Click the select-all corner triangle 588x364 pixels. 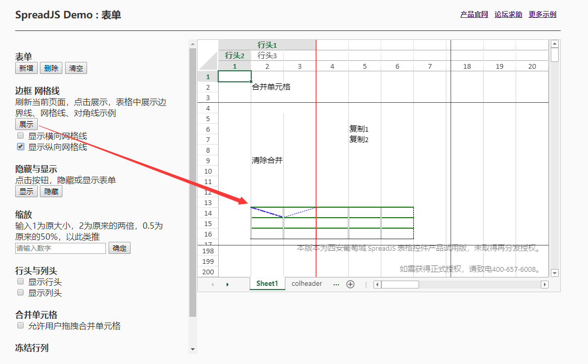208,61
